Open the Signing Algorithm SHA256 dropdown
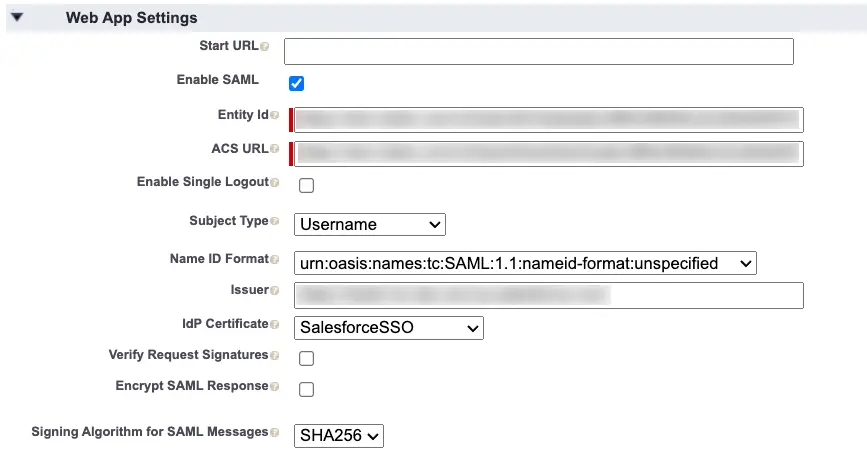Image resolution: width=867 pixels, height=471 pixels. [x=338, y=436]
